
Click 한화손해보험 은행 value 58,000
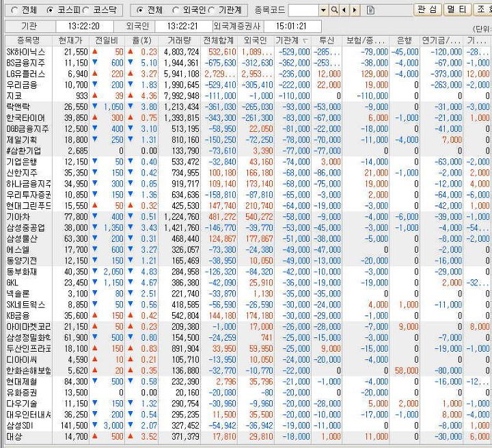(x=407, y=371)
